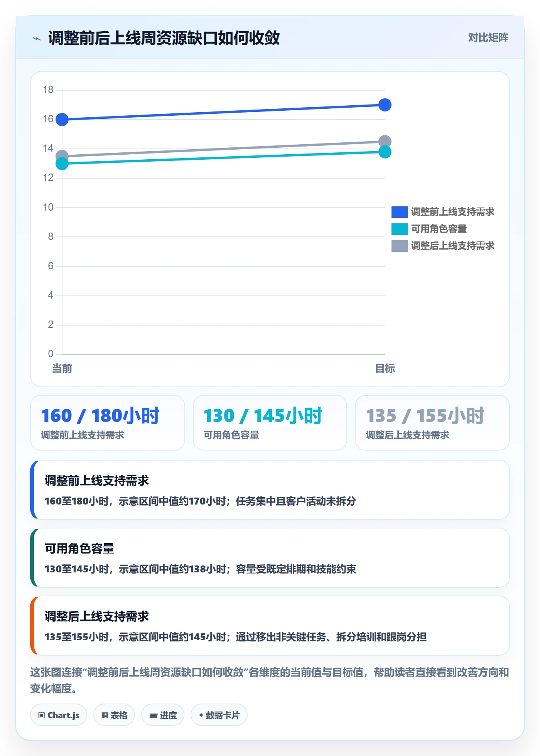Viewport: 540px width, 756px height.
Task: Click the chart title 调整前后上线周资源缺口如何收敛
Action: coord(164,38)
